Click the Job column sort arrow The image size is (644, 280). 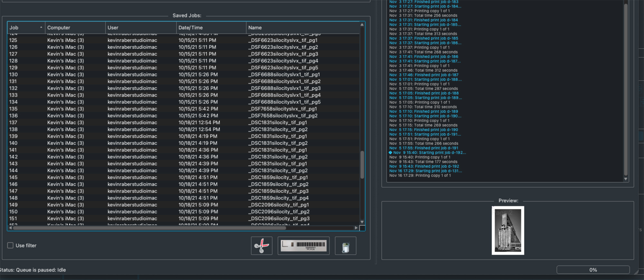(x=41, y=28)
